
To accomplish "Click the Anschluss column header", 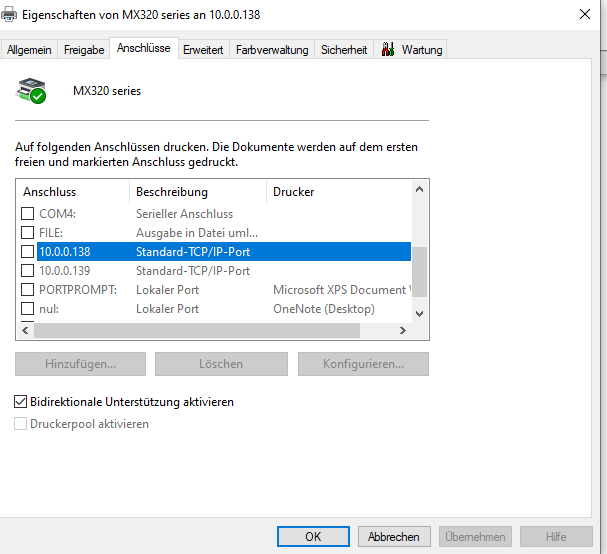I will [73, 192].
